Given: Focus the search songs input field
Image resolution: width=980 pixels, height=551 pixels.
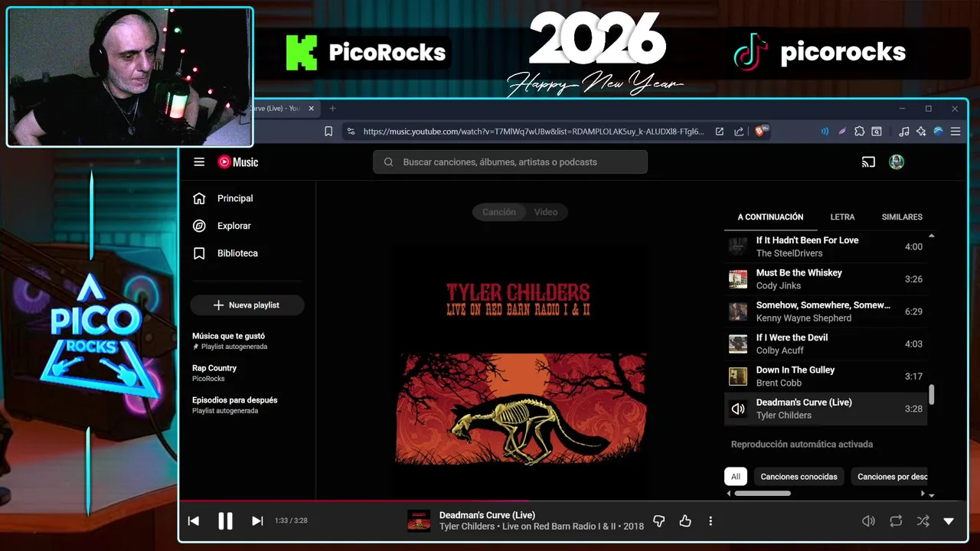Looking at the screenshot, I should pyautogui.click(x=510, y=161).
